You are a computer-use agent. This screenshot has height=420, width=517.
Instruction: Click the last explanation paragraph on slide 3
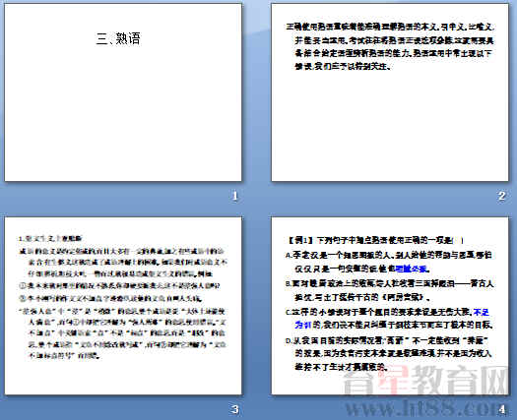pos(123,333)
